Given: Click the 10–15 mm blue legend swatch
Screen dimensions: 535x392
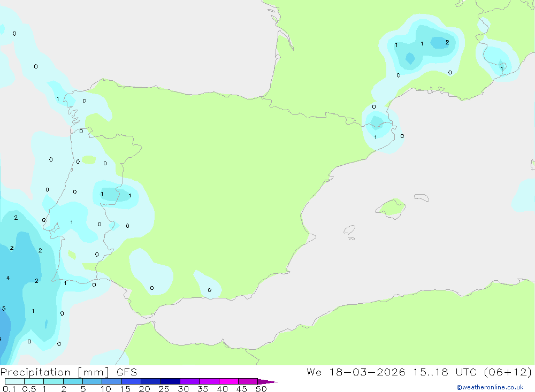Looking at the screenshot, I should point(112,381).
